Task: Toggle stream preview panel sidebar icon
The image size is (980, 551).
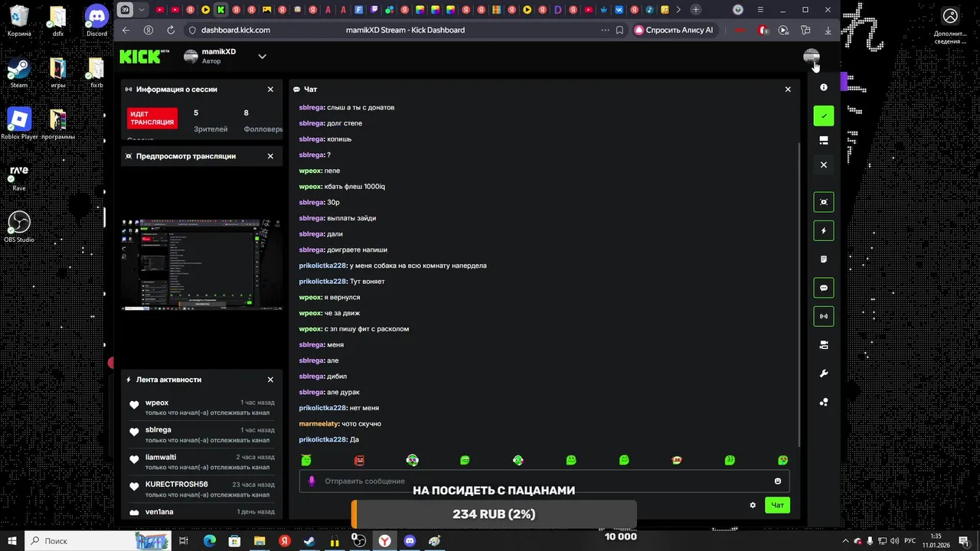Action: 824,202
